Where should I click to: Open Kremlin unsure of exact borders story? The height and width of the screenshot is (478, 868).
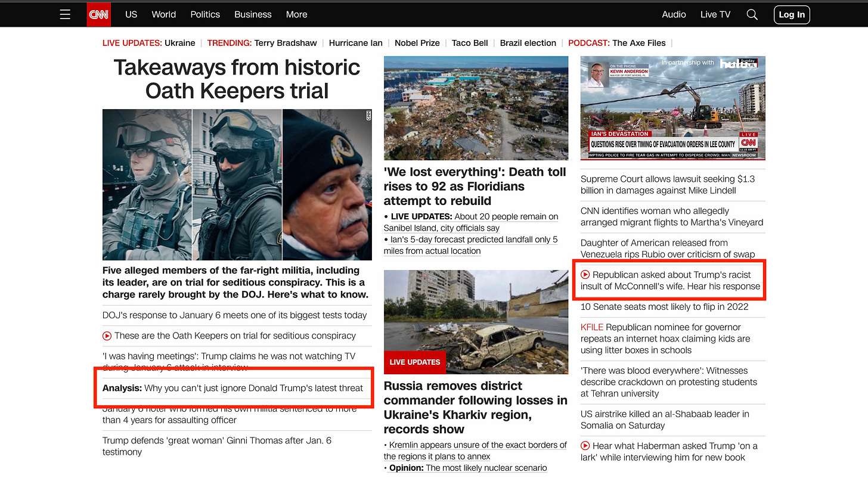point(475,451)
